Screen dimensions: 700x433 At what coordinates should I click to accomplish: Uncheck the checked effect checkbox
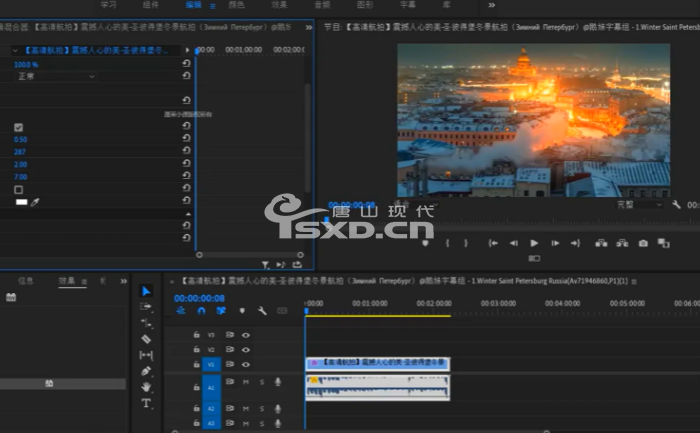18,127
